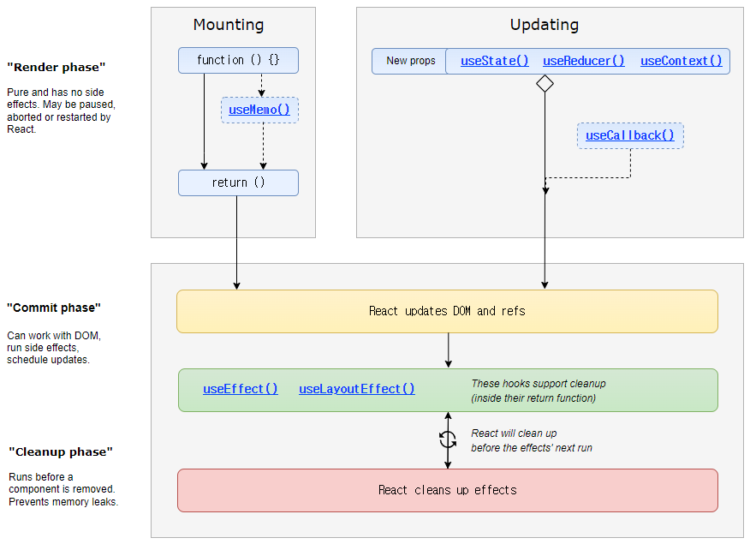Click 'Can work with DOM' description text
The image size is (756, 544).
pos(54,348)
